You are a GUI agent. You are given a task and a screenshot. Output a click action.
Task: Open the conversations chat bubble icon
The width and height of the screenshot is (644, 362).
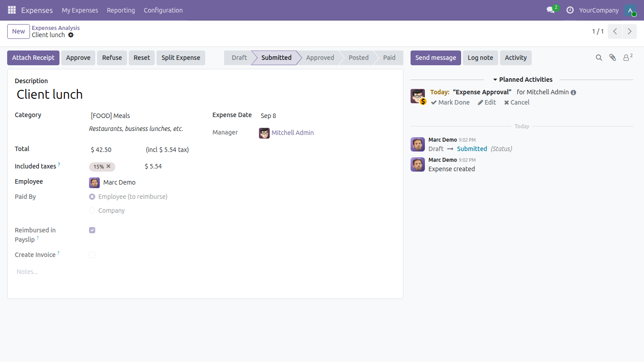551,10
